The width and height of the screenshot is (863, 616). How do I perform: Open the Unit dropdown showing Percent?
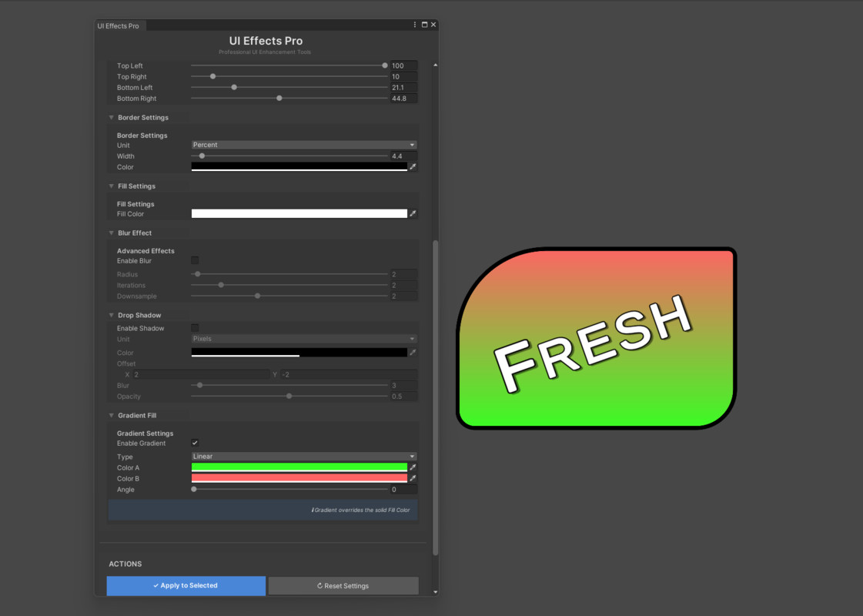pyautogui.click(x=303, y=145)
